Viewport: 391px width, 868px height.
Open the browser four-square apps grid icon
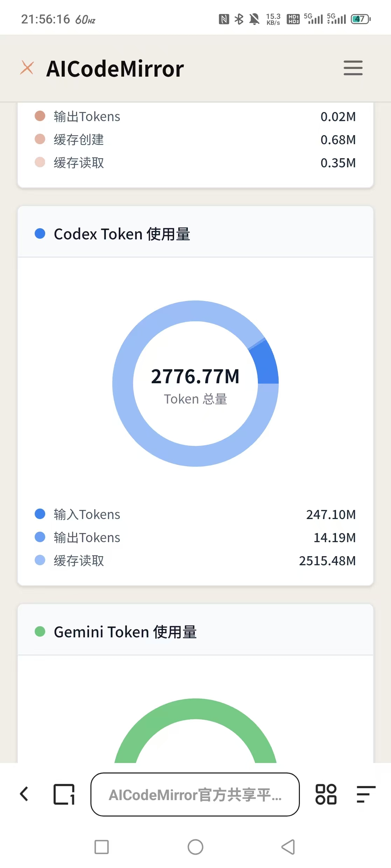(x=326, y=794)
